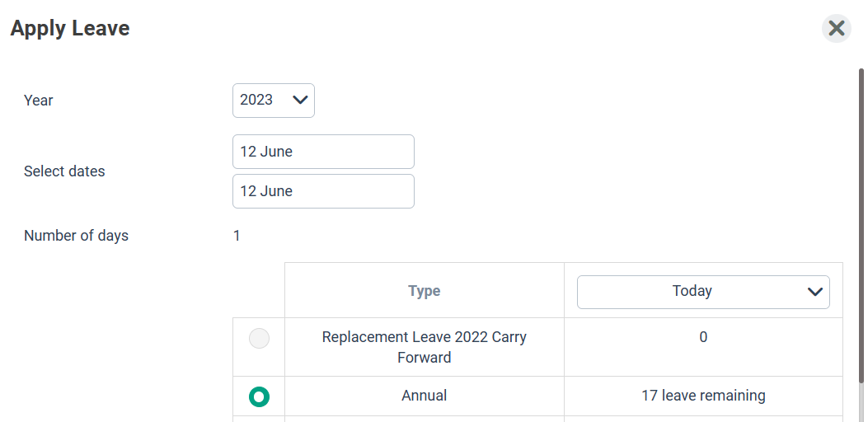Screen dimensions: 868x422
Task: Select the Annual leave radio button
Action: 260,396
